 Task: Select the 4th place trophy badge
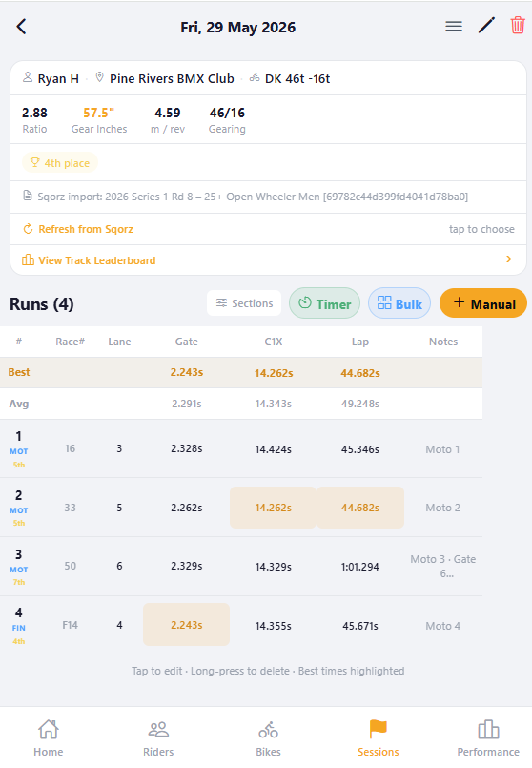tap(60, 163)
